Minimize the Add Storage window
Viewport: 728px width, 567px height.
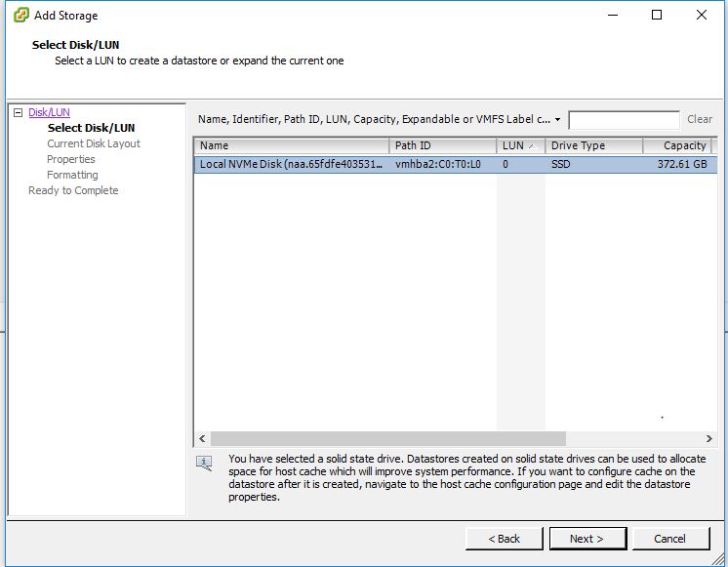point(613,15)
